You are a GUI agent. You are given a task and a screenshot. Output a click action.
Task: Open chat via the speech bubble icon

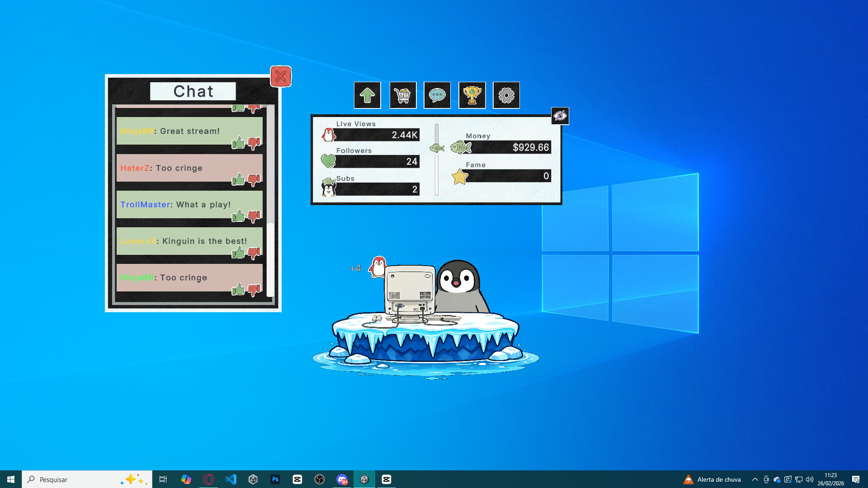point(437,95)
